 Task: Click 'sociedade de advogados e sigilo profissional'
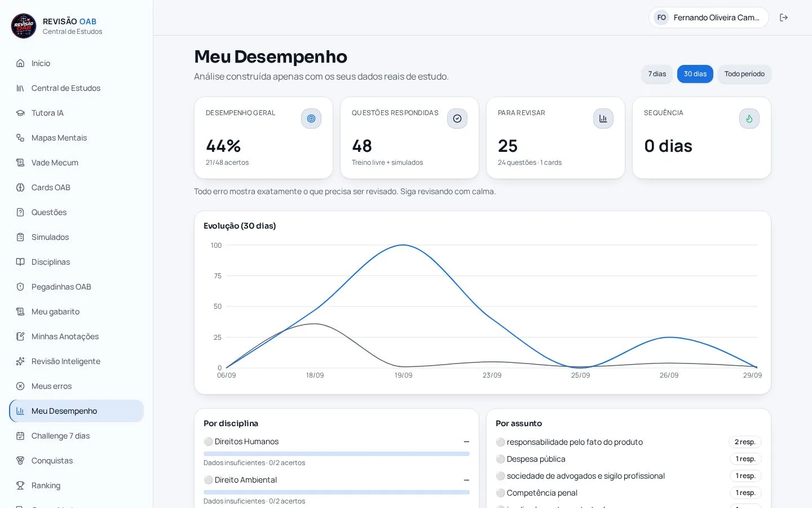(586, 476)
